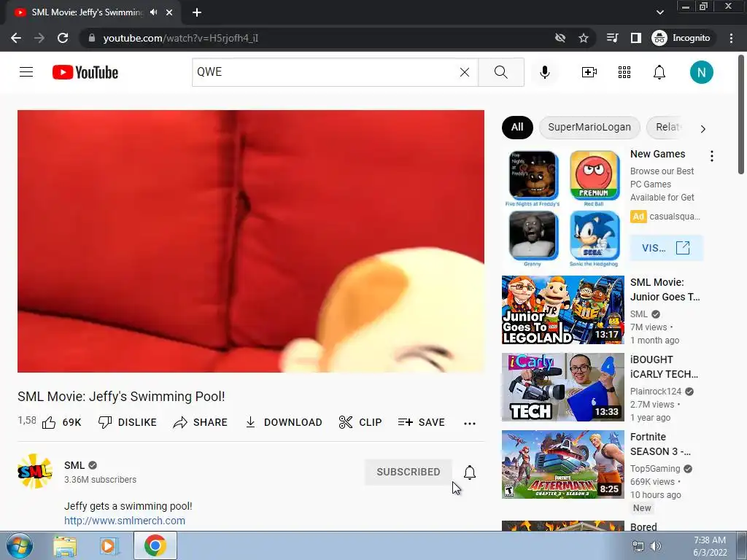Start voice search with the microphone
The height and width of the screenshot is (560, 747).
[x=545, y=72]
